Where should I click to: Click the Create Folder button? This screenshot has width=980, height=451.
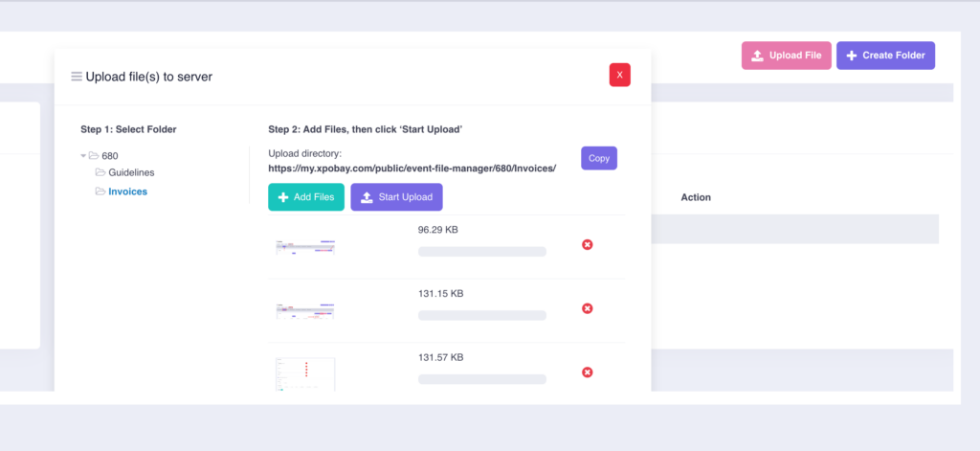pos(885,56)
